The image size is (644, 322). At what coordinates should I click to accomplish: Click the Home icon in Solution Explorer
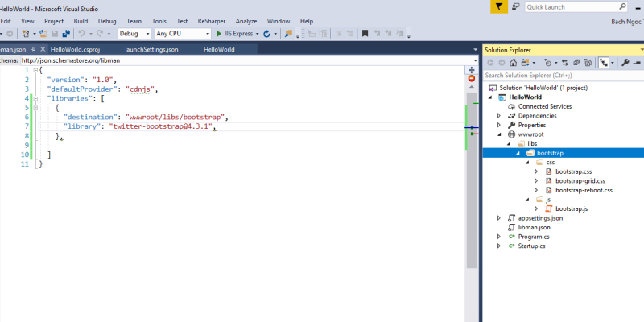514,62
